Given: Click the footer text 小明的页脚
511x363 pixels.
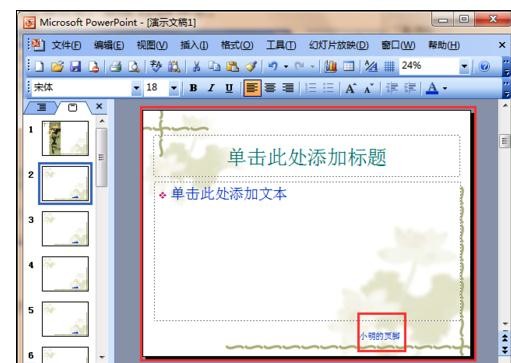Looking at the screenshot, I should pyautogui.click(x=380, y=336).
